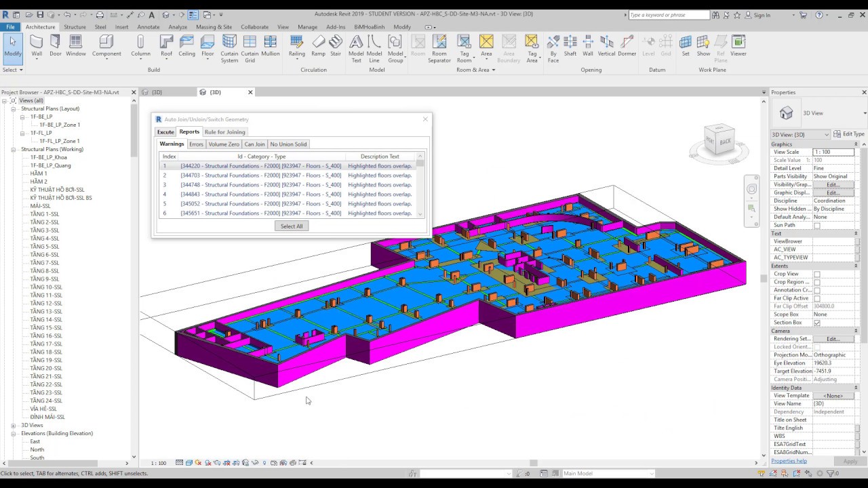
Task: Select warning row 344703 Structural Foundations
Action: pyautogui.click(x=289, y=176)
